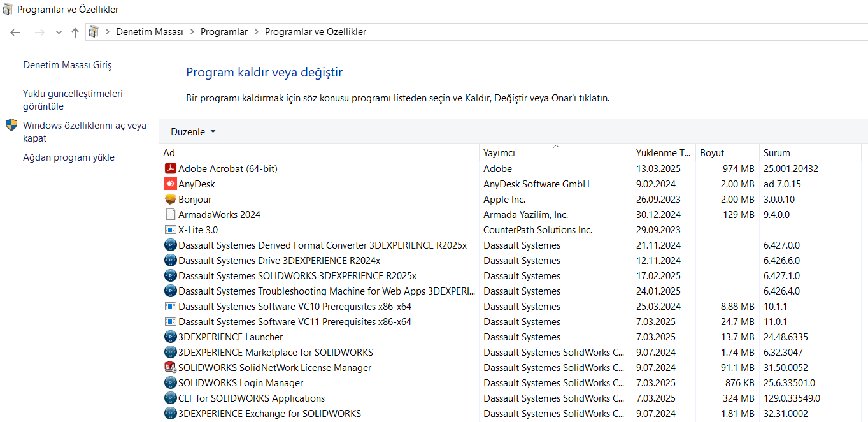
Task: Open Denetim Masası Giriş link
Action: (68, 65)
